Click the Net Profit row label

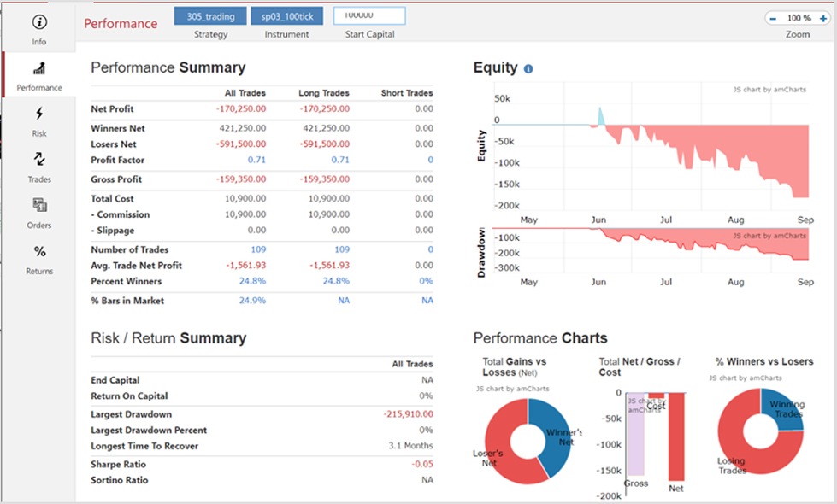[x=112, y=108]
